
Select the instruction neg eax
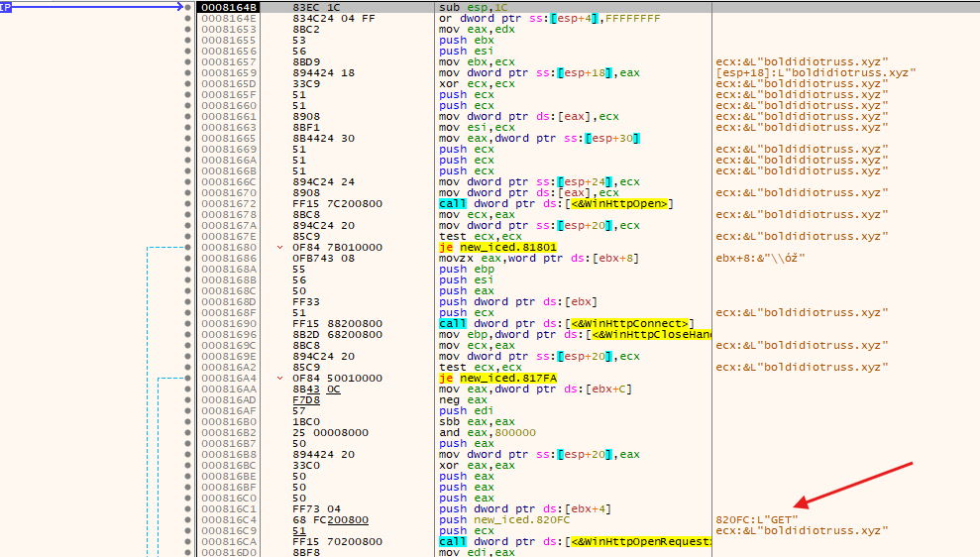(x=463, y=400)
